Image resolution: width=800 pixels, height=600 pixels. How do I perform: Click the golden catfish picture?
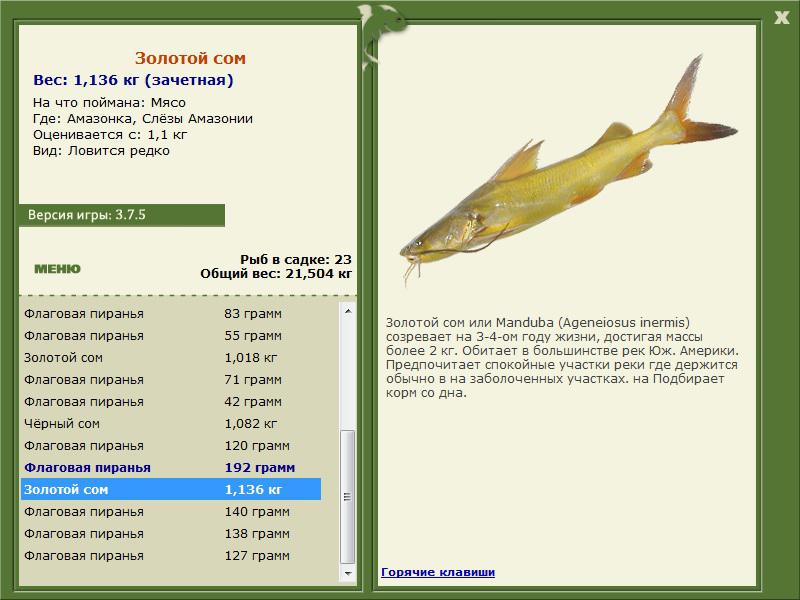point(568,171)
